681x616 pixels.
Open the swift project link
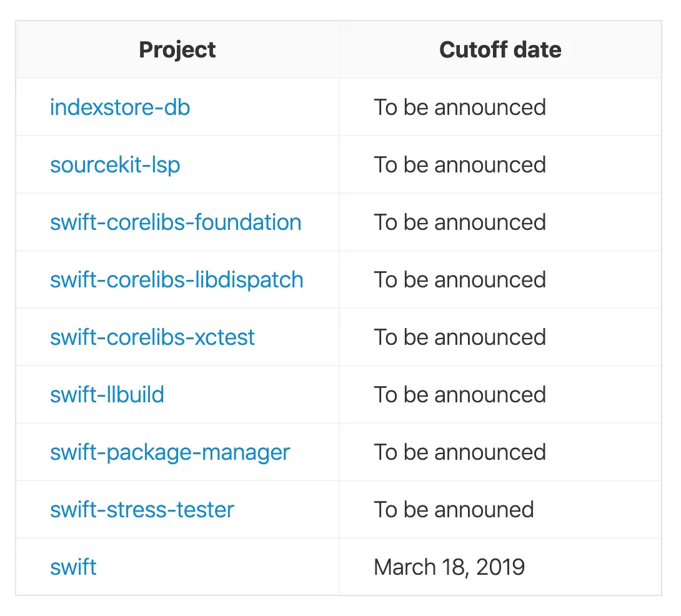[73, 567]
